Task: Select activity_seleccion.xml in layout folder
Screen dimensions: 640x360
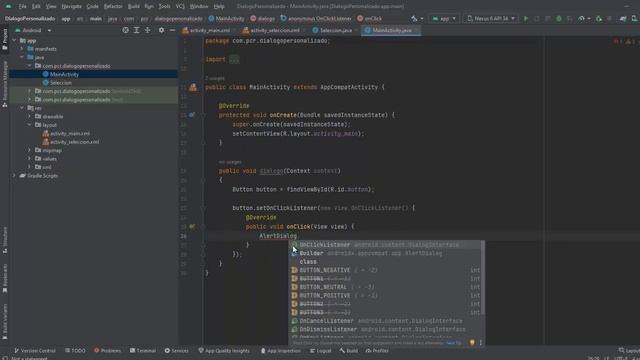Action: point(75,142)
